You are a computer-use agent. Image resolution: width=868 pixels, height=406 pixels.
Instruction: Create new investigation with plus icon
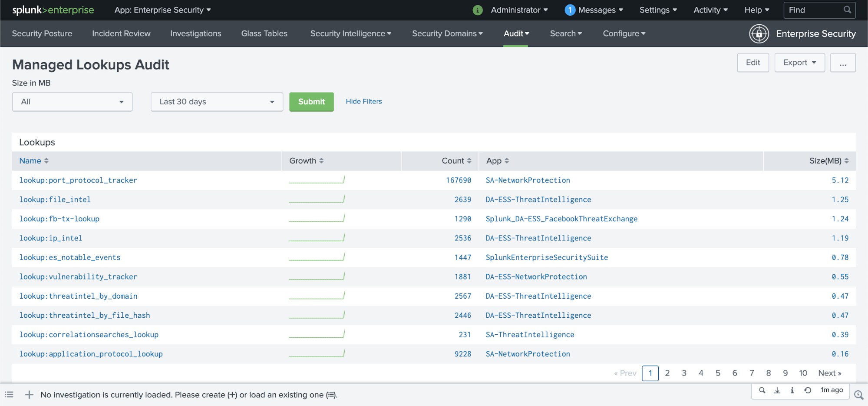click(x=29, y=395)
